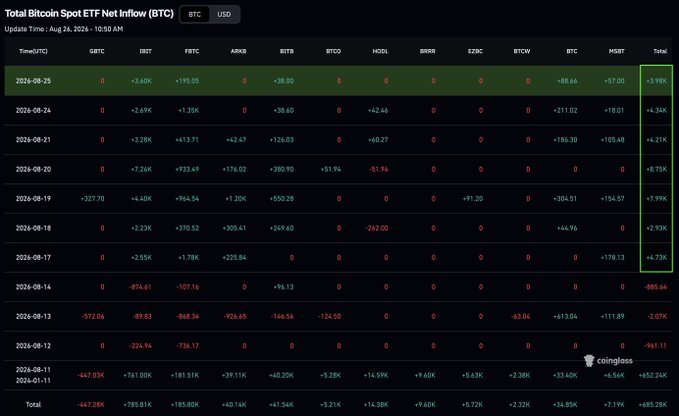
Task: Select the 2026-08-18 date row label
Action: 33,228
